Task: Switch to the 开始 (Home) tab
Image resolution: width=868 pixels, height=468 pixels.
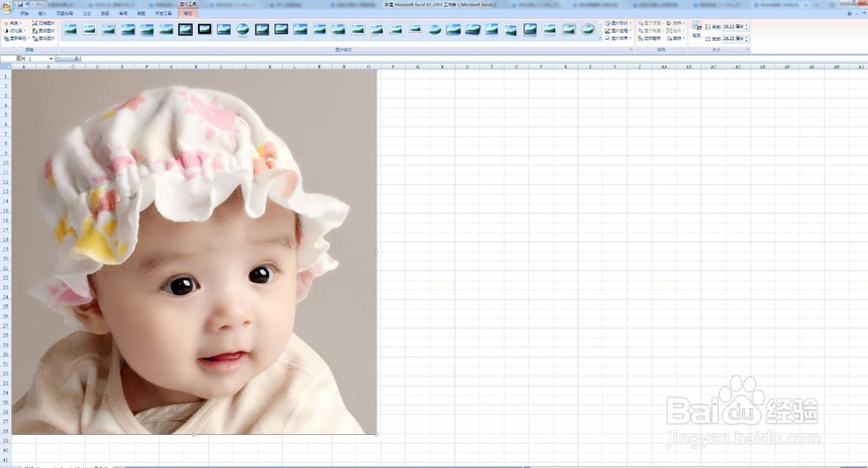Action: (24, 13)
